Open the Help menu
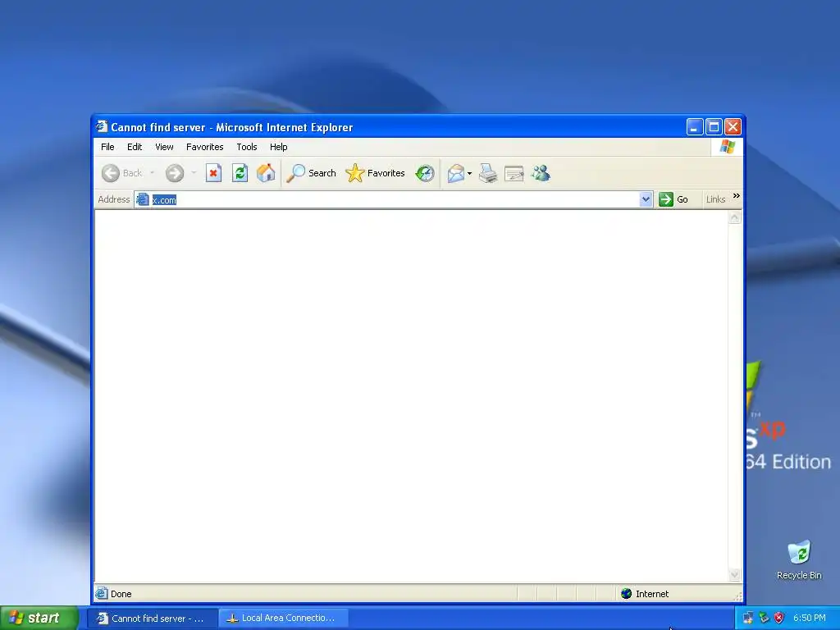This screenshot has width=840, height=630. [x=279, y=147]
